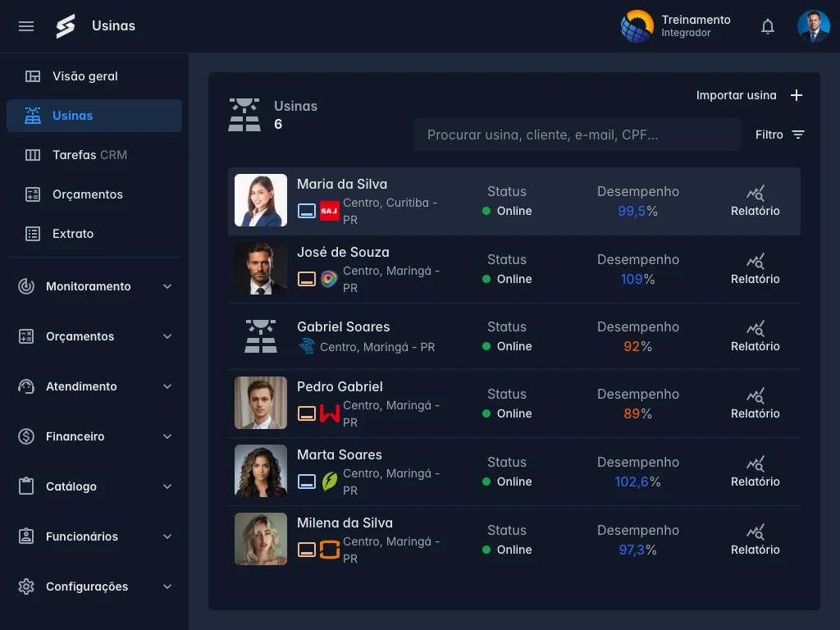
Task: Toggle the hamburger menu button
Action: coord(25,25)
